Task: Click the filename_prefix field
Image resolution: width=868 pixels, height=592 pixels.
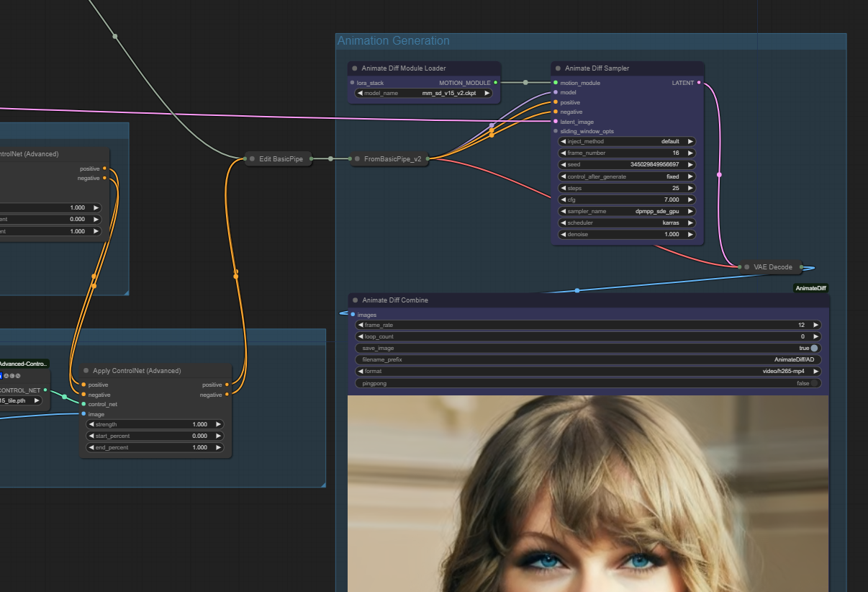Action: click(588, 359)
